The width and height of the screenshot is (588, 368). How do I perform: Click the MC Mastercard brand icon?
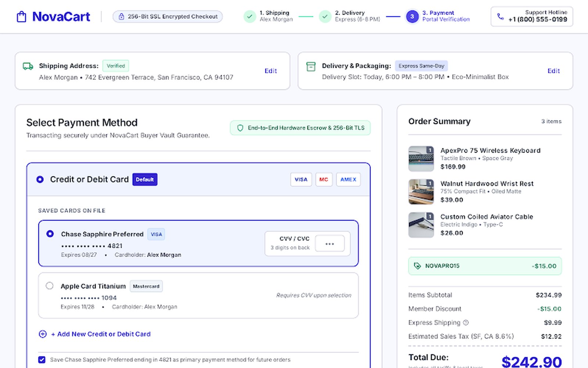click(x=324, y=180)
